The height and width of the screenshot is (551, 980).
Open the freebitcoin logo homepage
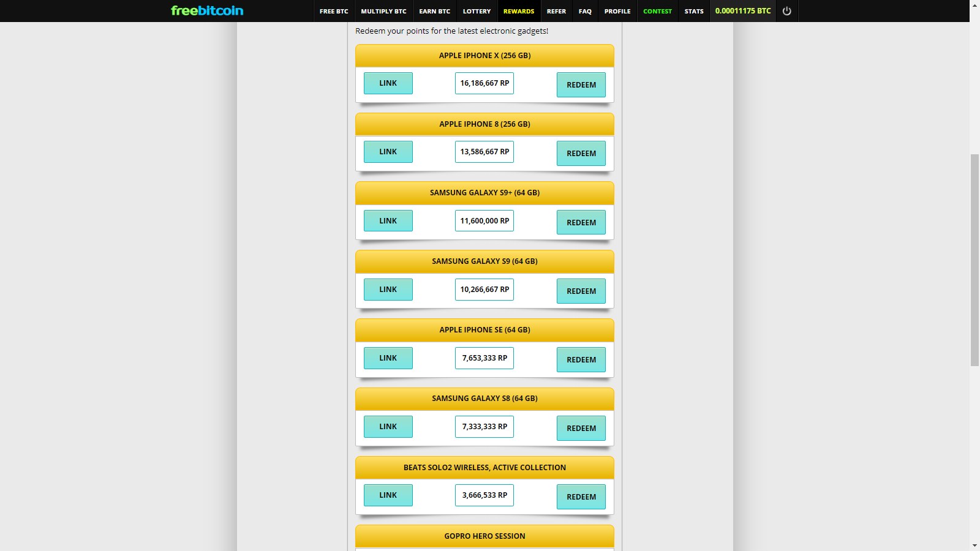tap(207, 10)
